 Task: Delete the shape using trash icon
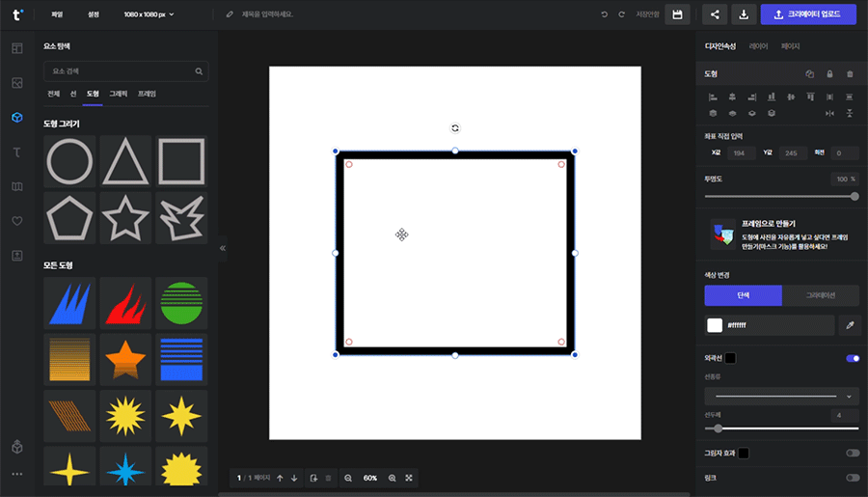click(850, 73)
